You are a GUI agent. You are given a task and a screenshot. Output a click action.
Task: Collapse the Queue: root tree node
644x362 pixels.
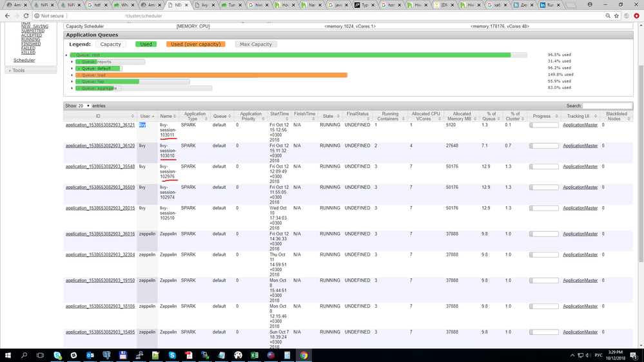[66, 55]
